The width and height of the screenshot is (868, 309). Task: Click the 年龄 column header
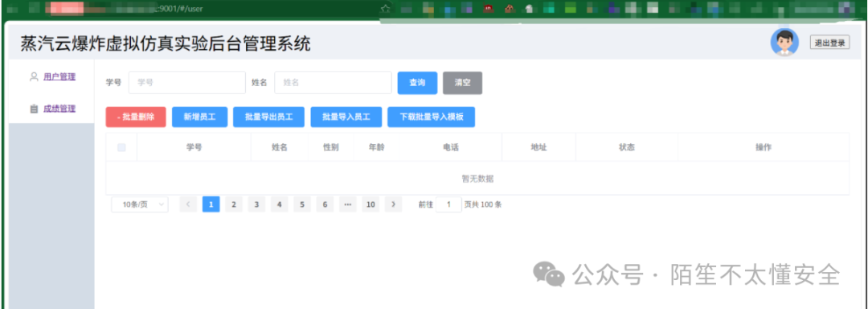pos(376,147)
